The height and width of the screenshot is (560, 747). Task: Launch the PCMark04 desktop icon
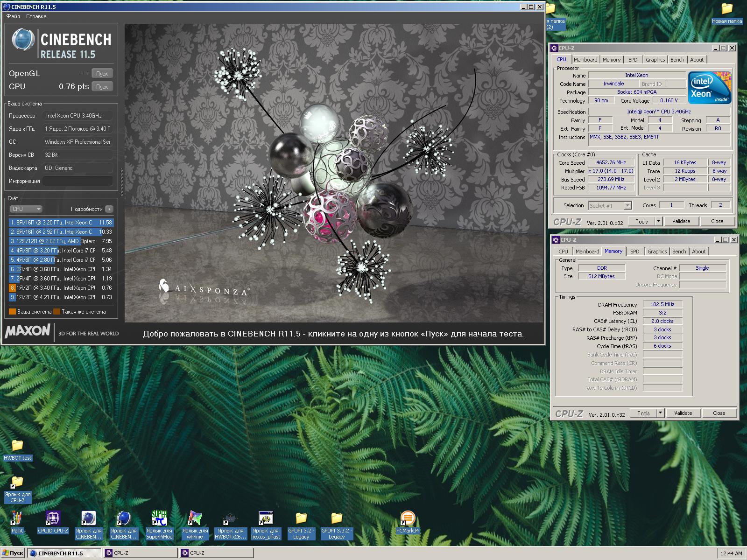408,518
